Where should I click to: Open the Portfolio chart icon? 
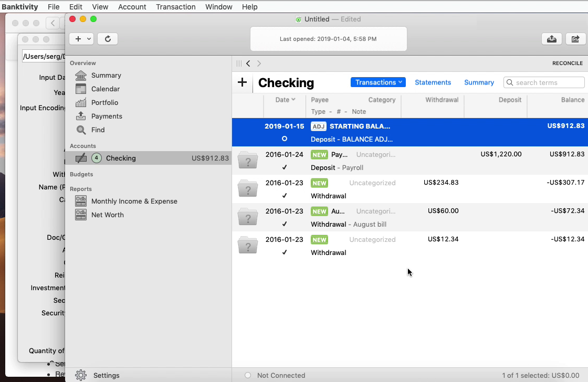(x=81, y=102)
